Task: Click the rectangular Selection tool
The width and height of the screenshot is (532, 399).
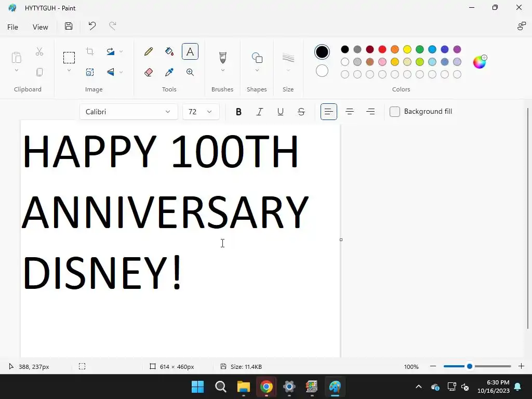Action: point(69,58)
